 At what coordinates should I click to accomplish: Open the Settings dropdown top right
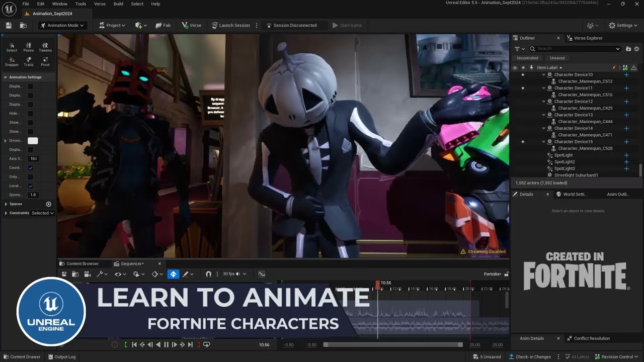(x=623, y=25)
